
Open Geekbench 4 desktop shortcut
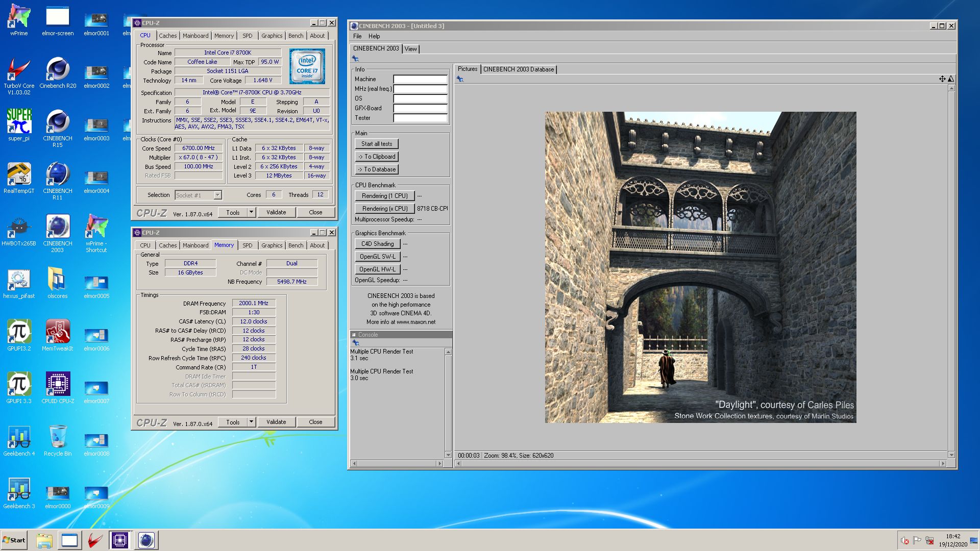[x=19, y=441]
